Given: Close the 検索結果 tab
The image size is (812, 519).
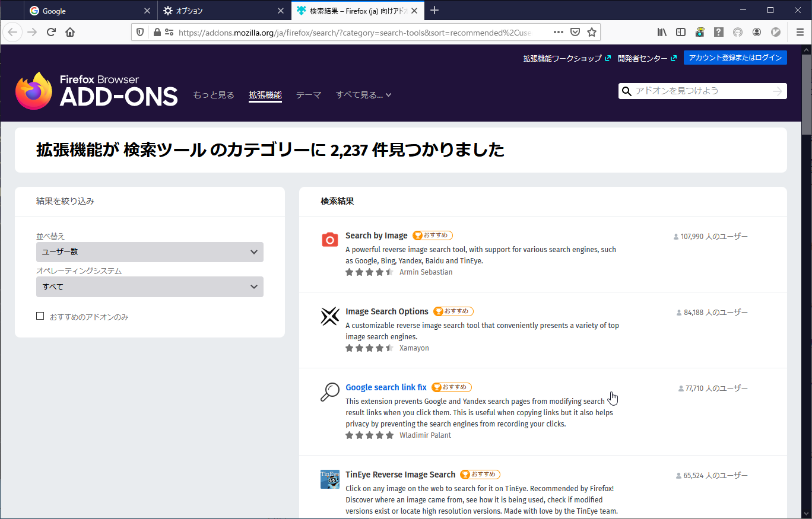Looking at the screenshot, I should coord(414,11).
